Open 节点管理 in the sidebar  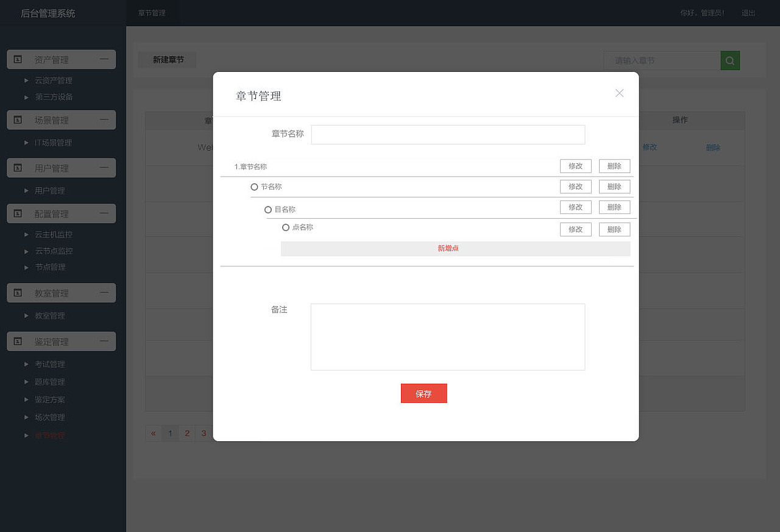pyautogui.click(x=50, y=267)
